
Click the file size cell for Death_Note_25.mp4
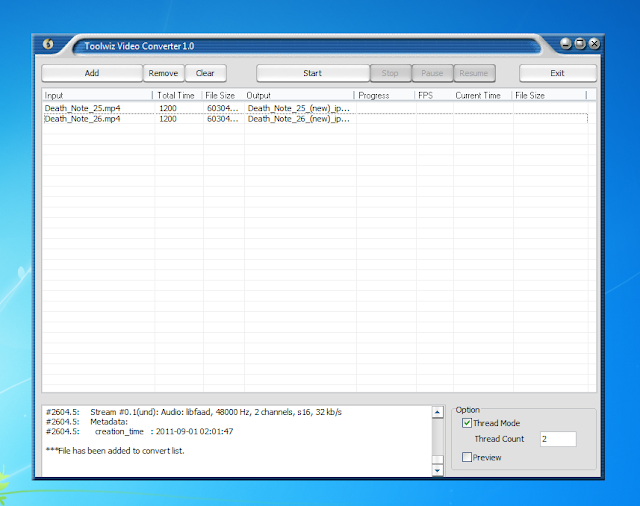click(x=222, y=108)
